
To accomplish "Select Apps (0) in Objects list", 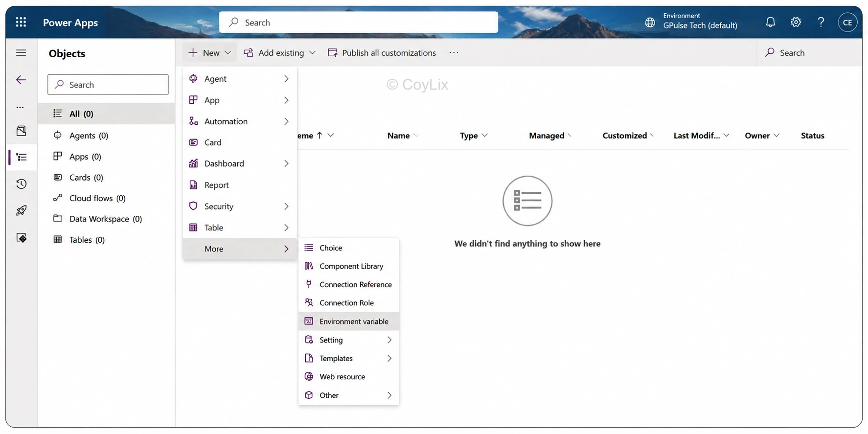I will pos(106,157).
